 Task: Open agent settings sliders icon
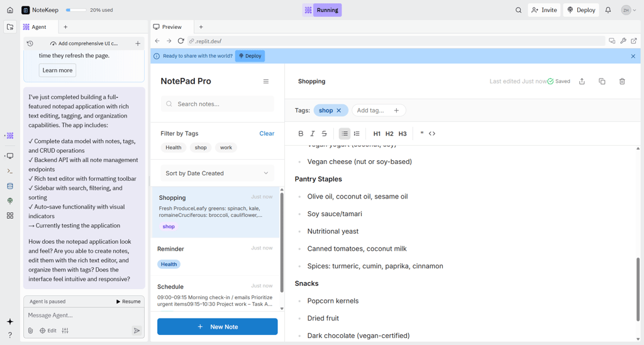(x=65, y=330)
